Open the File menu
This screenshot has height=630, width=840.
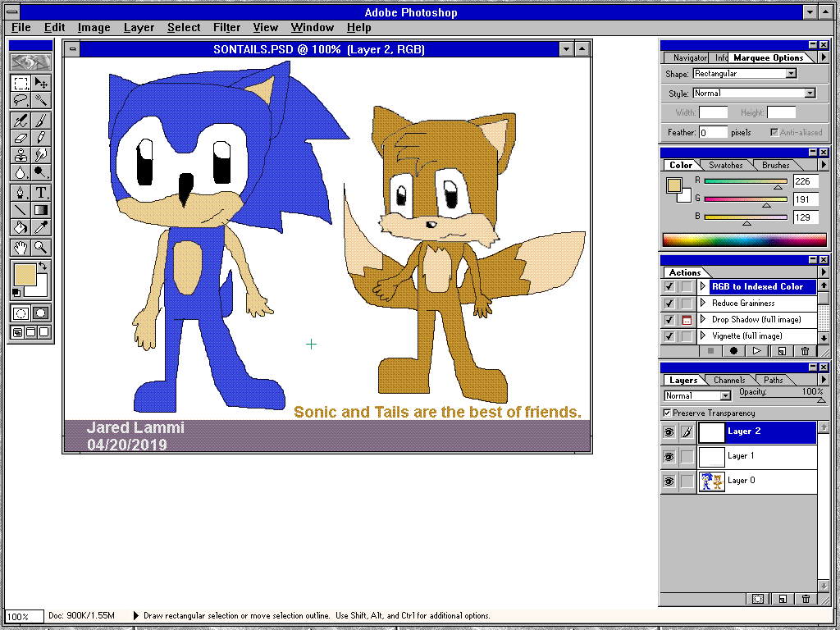[x=21, y=27]
